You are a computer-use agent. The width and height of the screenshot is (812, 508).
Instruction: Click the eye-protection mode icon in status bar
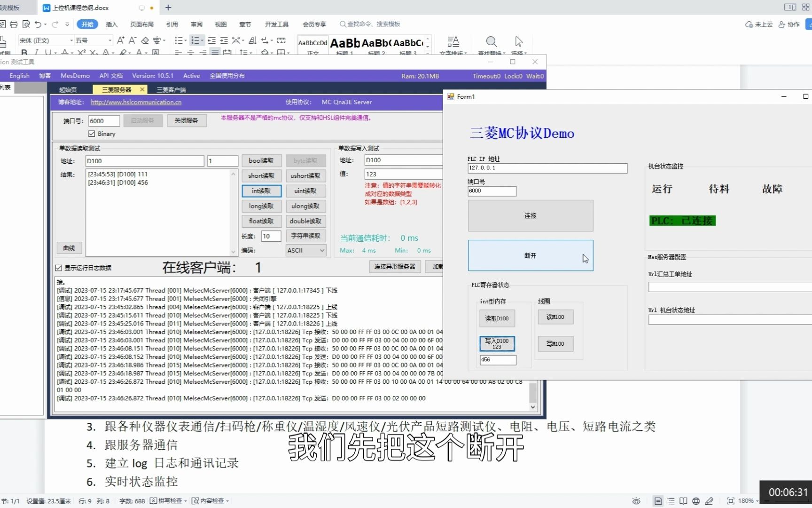[636, 501]
